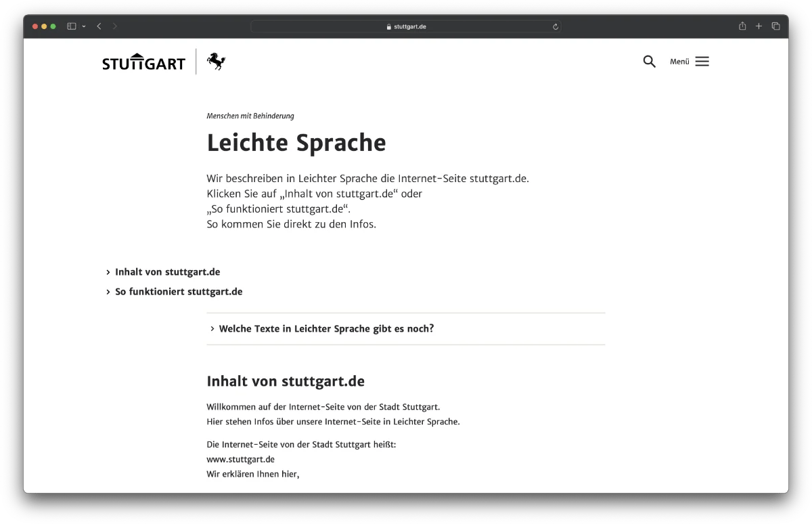The image size is (812, 524).
Task: Focus the stuttgart.de address bar
Action: (x=406, y=27)
